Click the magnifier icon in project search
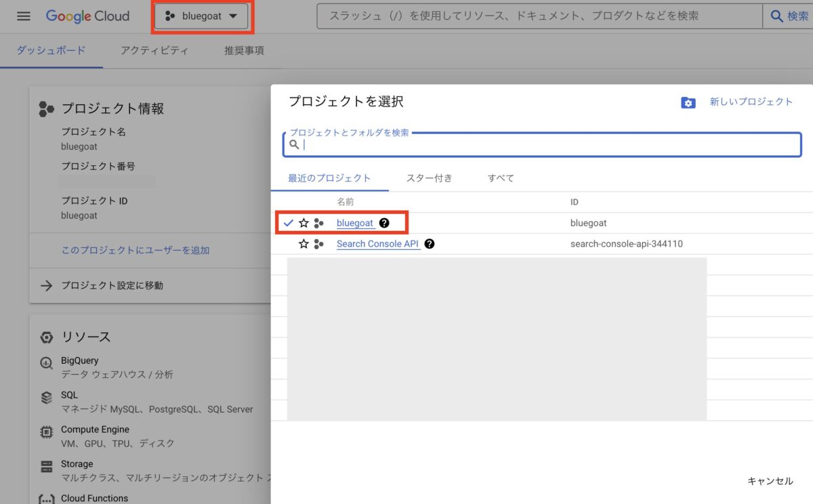This screenshot has height=504, width=813. click(x=294, y=144)
